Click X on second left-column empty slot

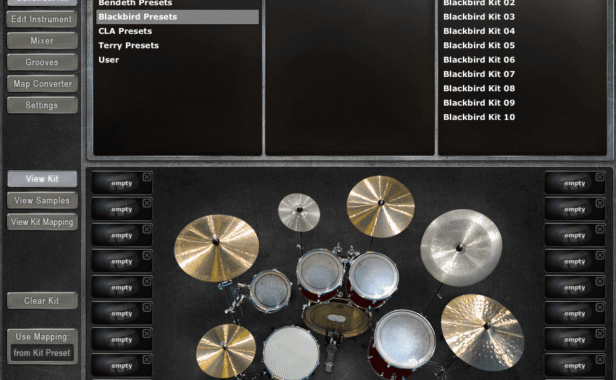147,203
